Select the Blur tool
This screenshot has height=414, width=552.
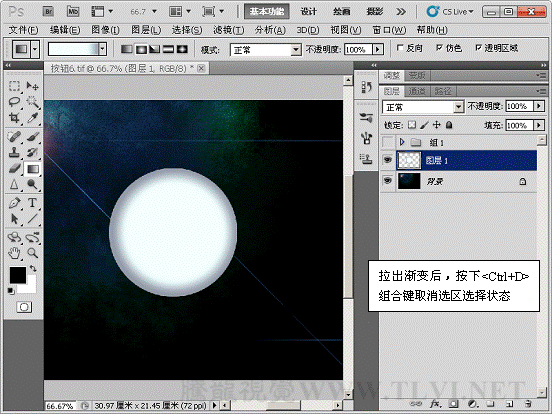[x=14, y=184]
